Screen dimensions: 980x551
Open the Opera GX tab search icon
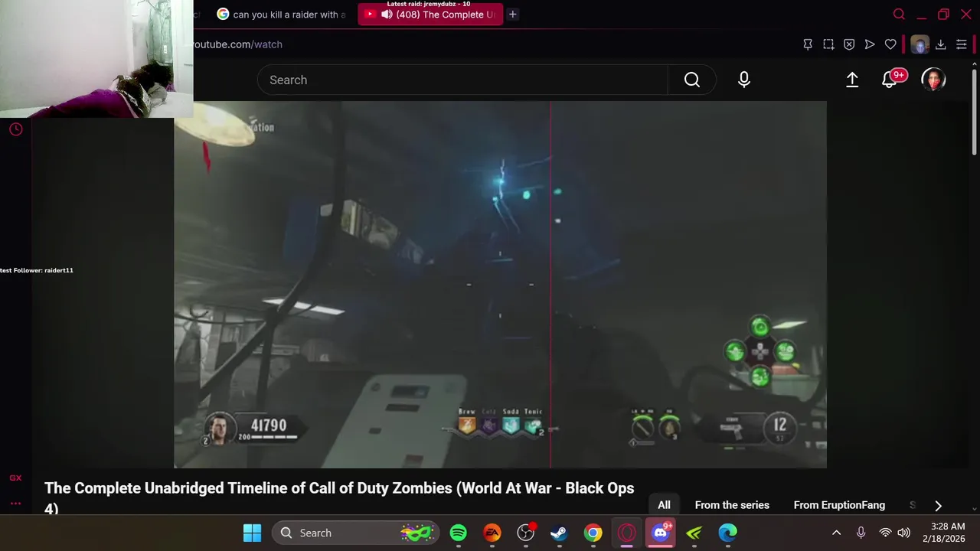coord(899,14)
